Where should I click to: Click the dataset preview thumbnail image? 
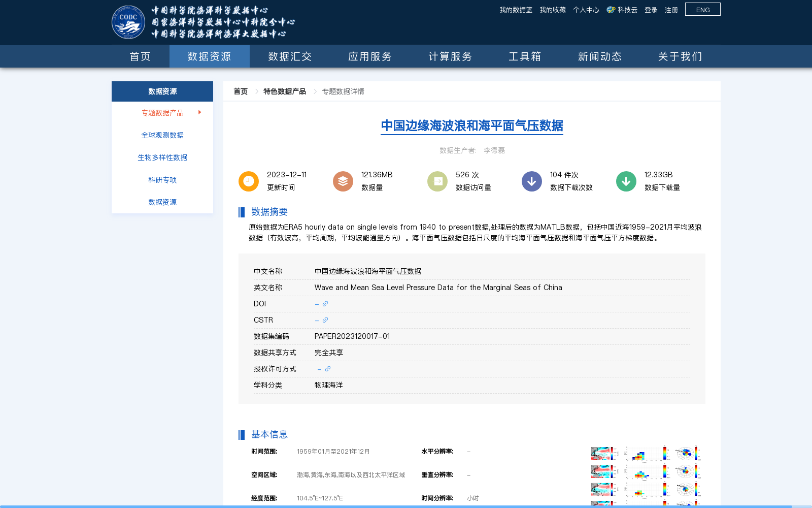pos(646,477)
